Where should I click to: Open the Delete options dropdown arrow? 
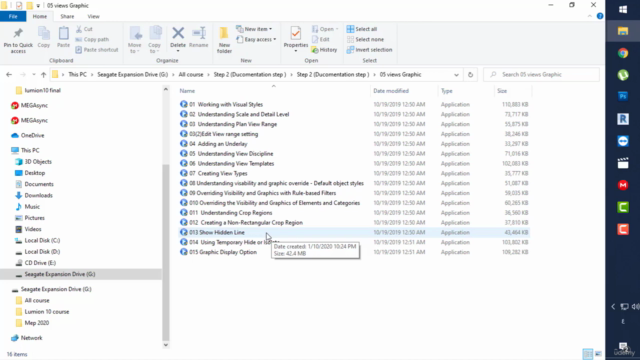click(x=178, y=51)
